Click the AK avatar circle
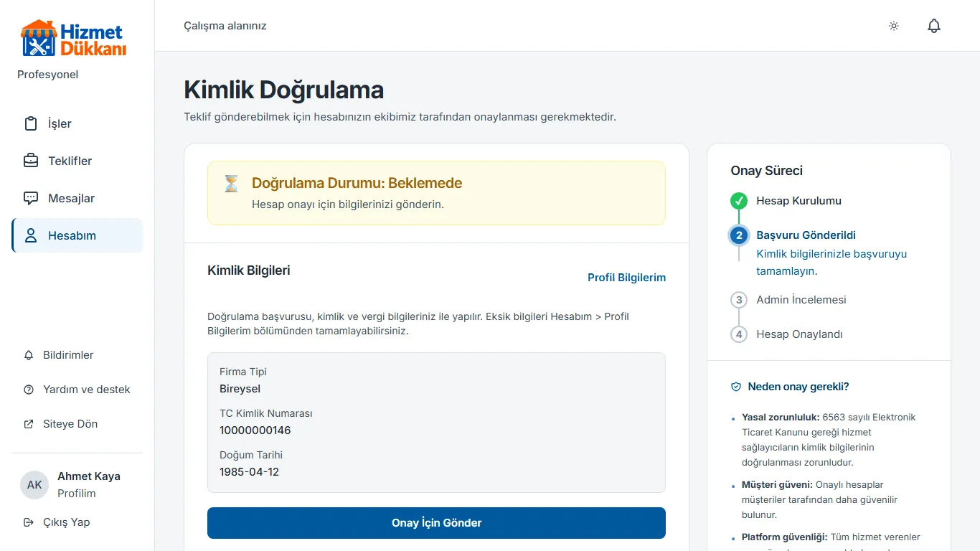The height and width of the screenshot is (551, 980). pos(34,485)
